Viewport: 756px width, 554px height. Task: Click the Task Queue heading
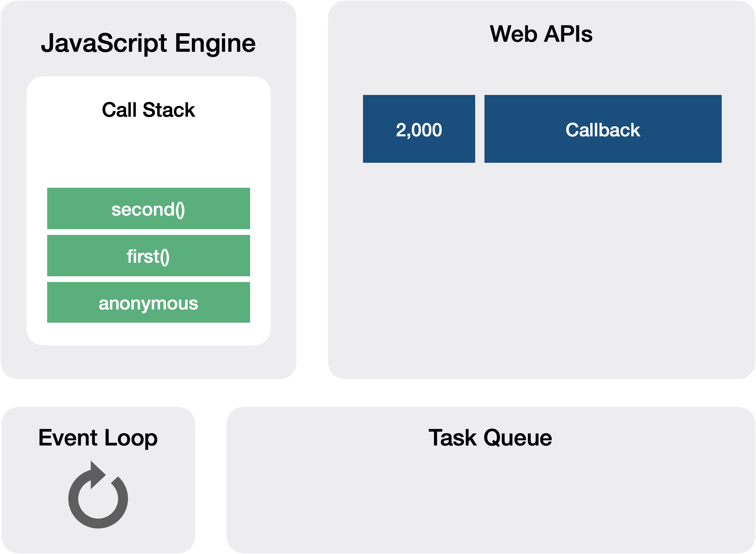coord(490,438)
